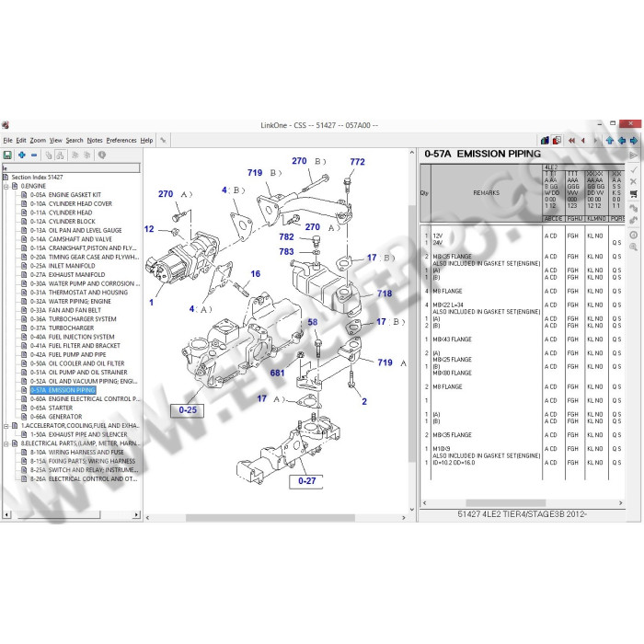Click the search input field above the tree
Screen dimensions: 644x644
pyautogui.click(x=71, y=168)
